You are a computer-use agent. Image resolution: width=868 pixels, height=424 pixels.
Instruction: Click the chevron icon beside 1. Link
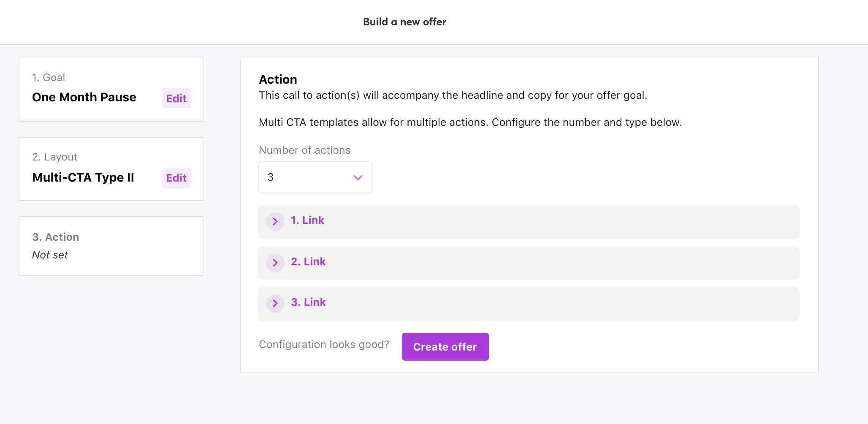275,221
